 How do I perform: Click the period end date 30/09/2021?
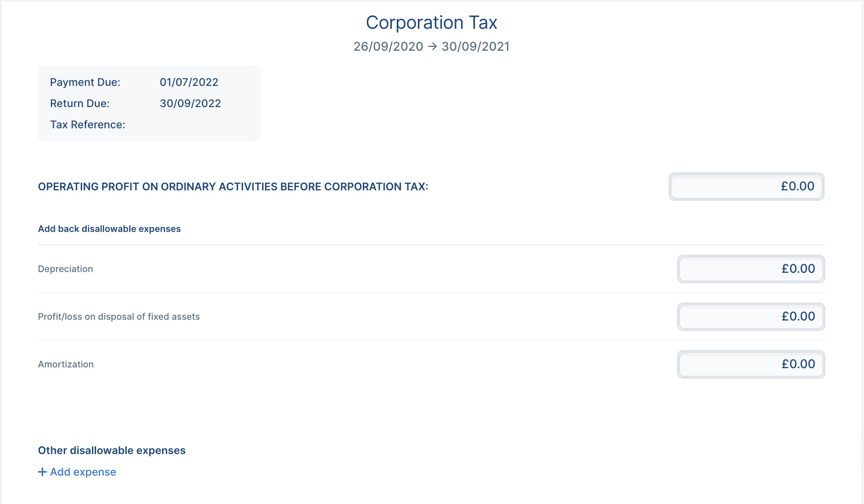(x=476, y=47)
